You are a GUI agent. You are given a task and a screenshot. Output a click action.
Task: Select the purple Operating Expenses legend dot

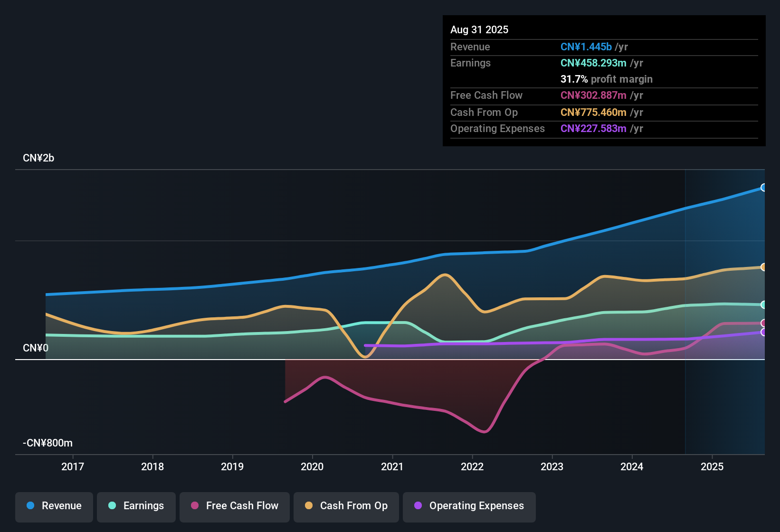(x=418, y=506)
